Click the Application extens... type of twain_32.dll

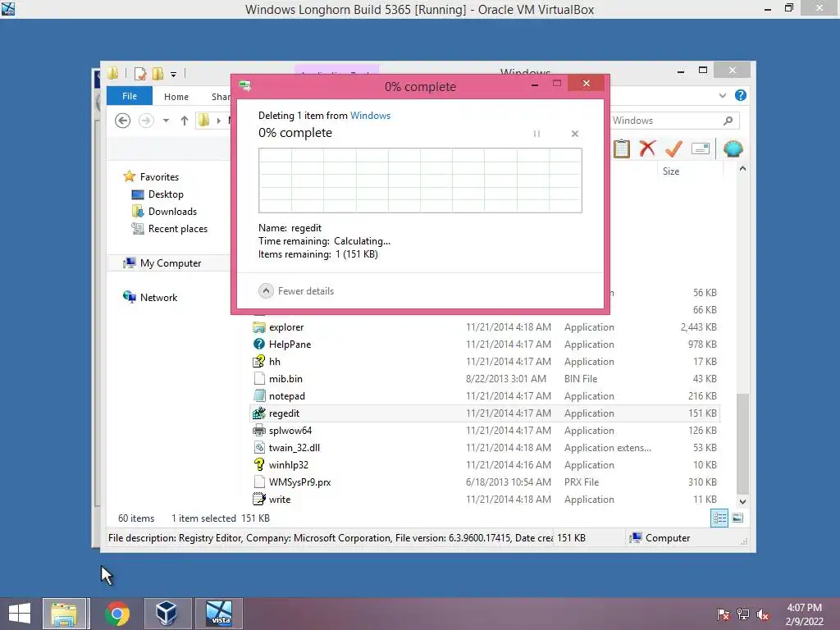coord(608,447)
